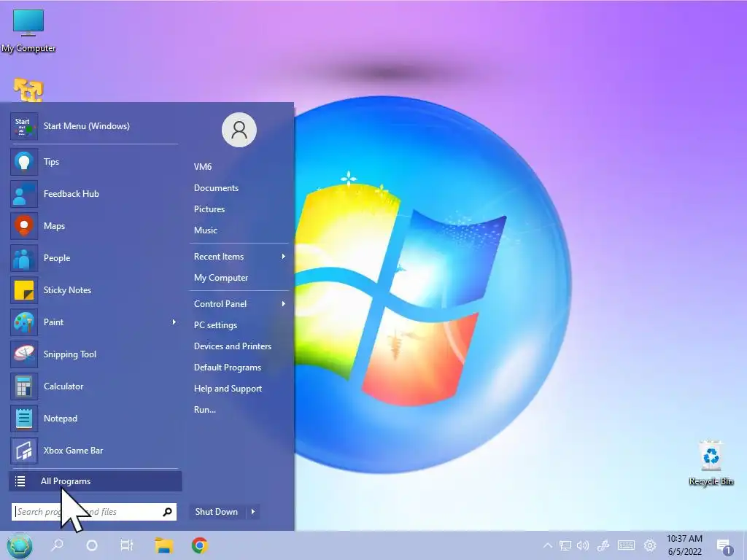Open the Tips app icon
Viewport: 747px width, 560px height.
tap(24, 162)
